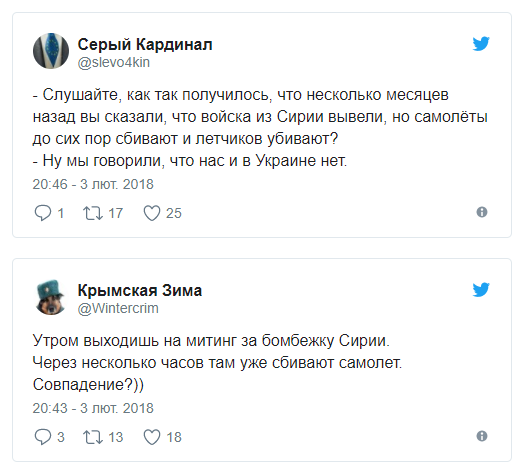Visit the @Wintercrim handle

tap(118, 308)
